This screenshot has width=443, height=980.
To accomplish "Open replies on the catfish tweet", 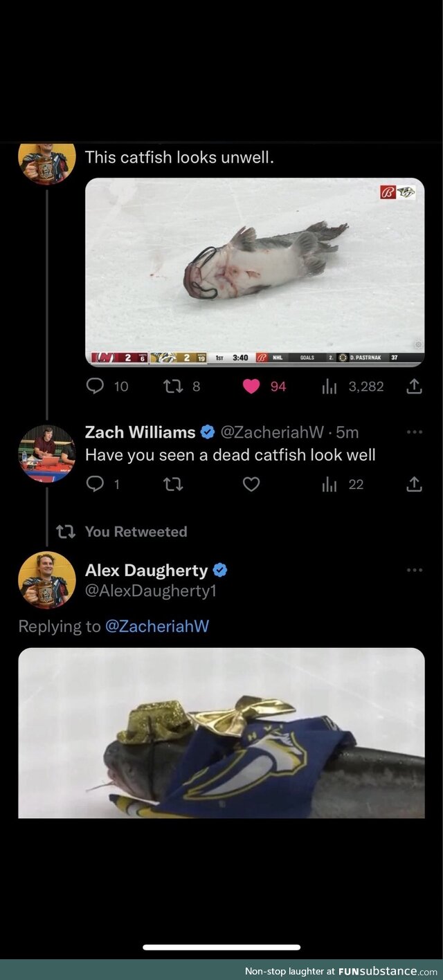I will (x=96, y=387).
